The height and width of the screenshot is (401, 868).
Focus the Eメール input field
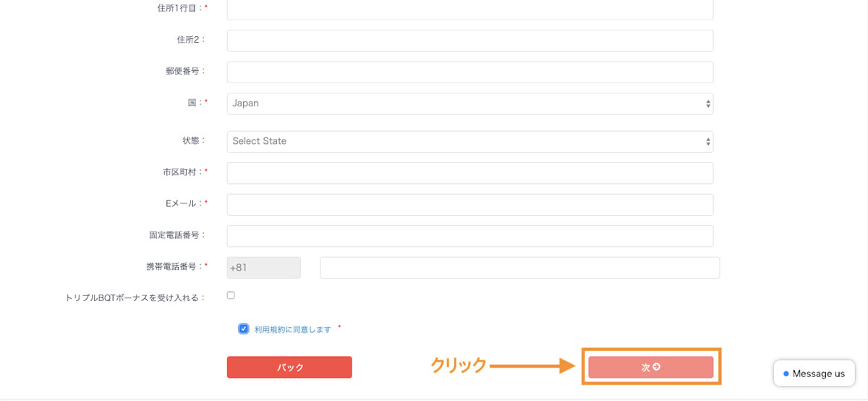click(x=470, y=205)
